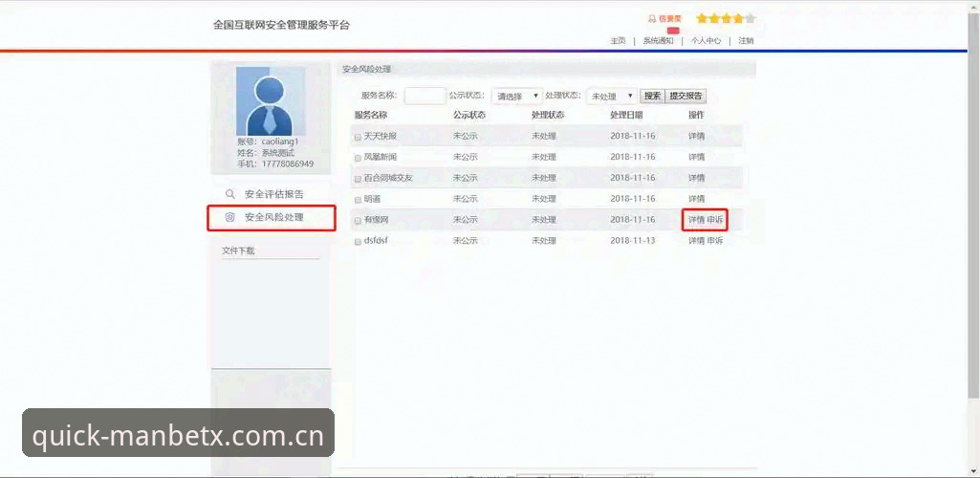The width and height of the screenshot is (980, 478).
Task: Check the box next to 明道
Action: click(x=358, y=200)
